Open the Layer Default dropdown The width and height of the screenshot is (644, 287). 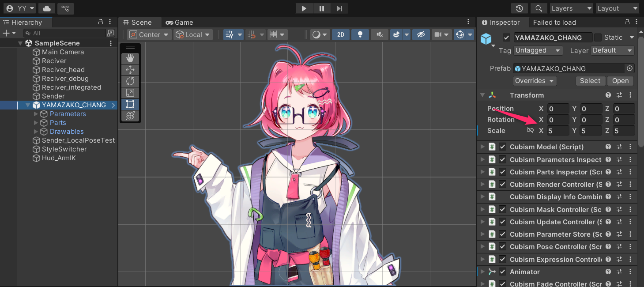coord(613,50)
